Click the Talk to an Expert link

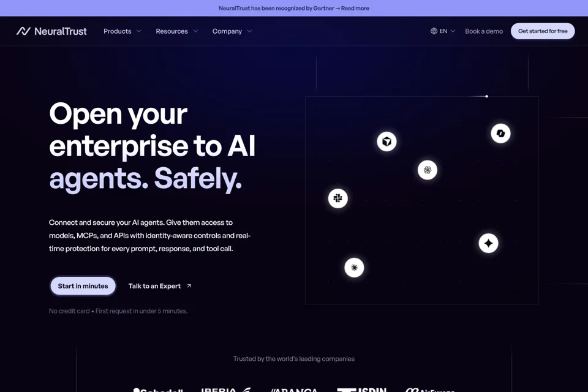point(154,286)
